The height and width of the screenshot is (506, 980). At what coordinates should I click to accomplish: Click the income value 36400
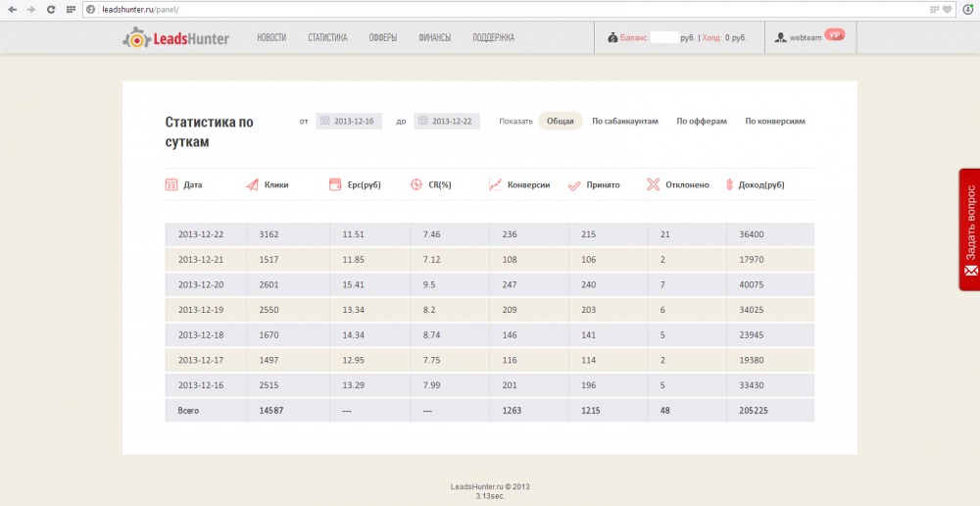point(752,234)
